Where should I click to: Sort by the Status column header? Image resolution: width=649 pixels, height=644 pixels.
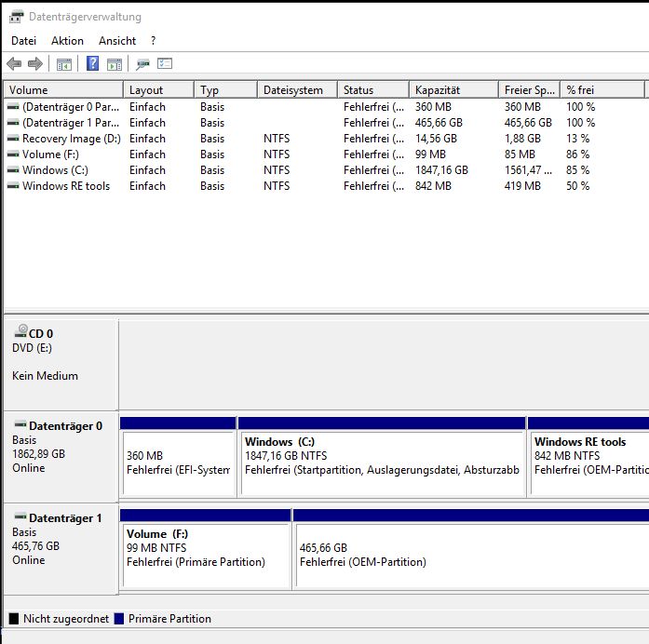tap(373, 89)
